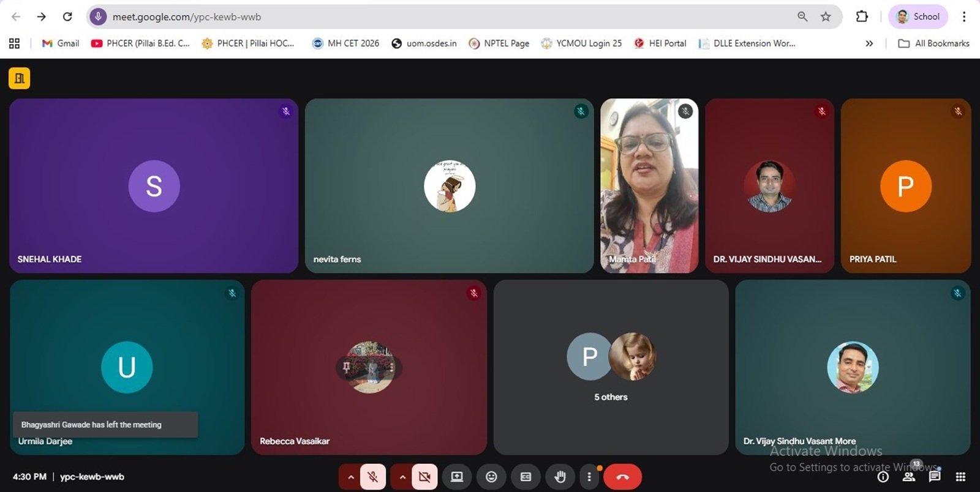Viewport: 980px width, 492px height.
Task: Turn on the camera button
Action: pyautogui.click(x=424, y=477)
